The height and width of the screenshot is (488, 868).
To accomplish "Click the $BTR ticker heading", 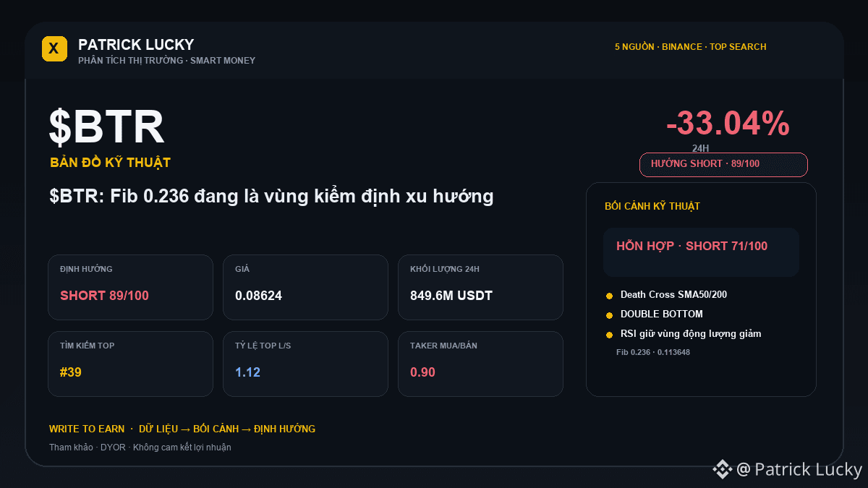I will (x=107, y=127).
